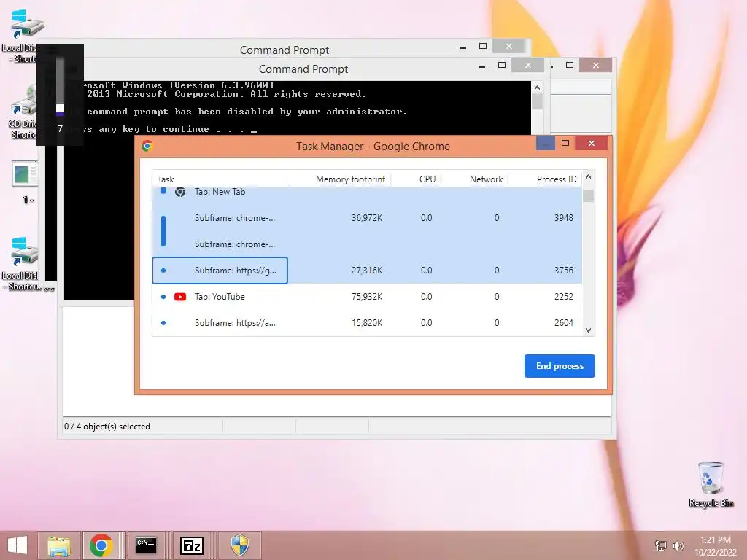Open the Recycle Bin desktop icon

pos(711,484)
